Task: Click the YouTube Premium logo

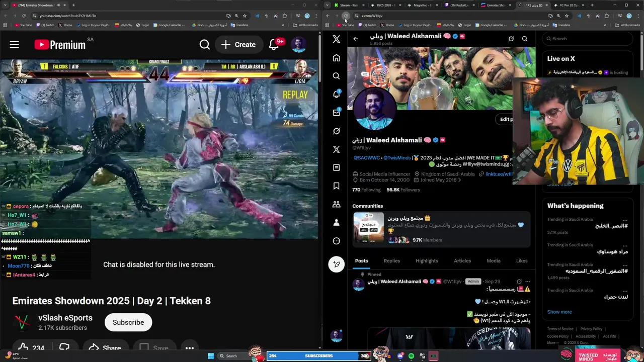Action: coord(60,45)
